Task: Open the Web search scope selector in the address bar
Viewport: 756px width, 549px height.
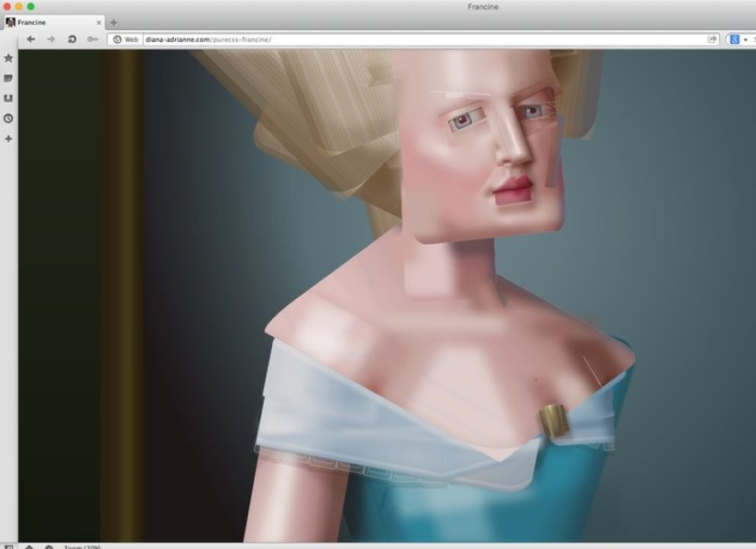Action: pyautogui.click(x=126, y=39)
